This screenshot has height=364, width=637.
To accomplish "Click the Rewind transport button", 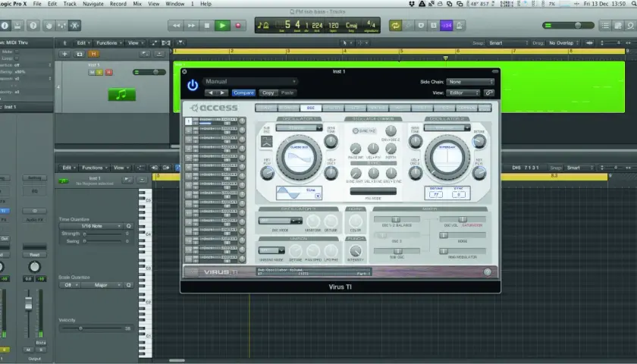I will tap(176, 26).
